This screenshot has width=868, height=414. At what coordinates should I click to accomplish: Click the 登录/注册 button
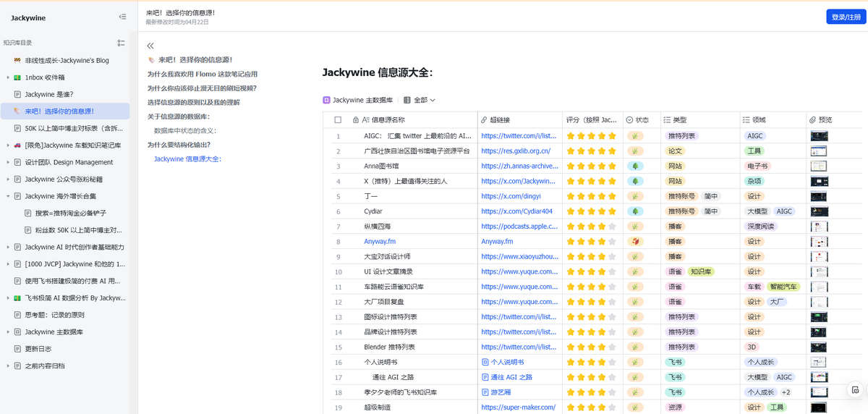click(x=846, y=17)
